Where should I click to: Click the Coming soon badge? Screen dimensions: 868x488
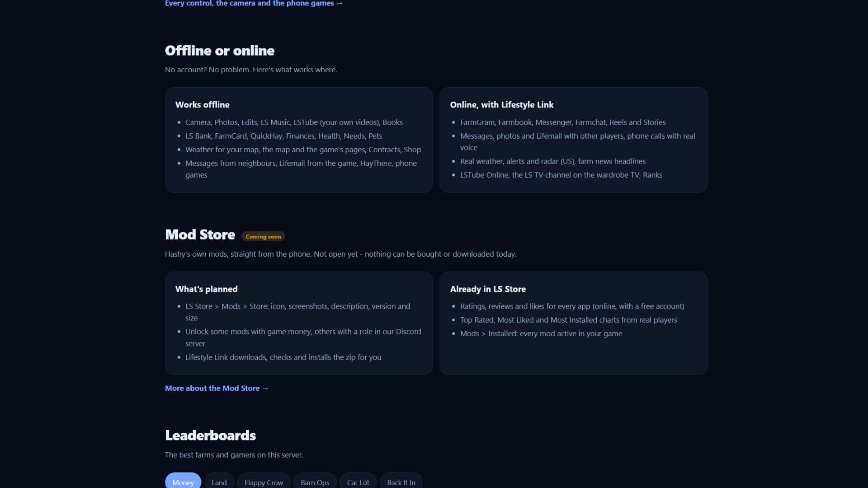click(x=263, y=236)
